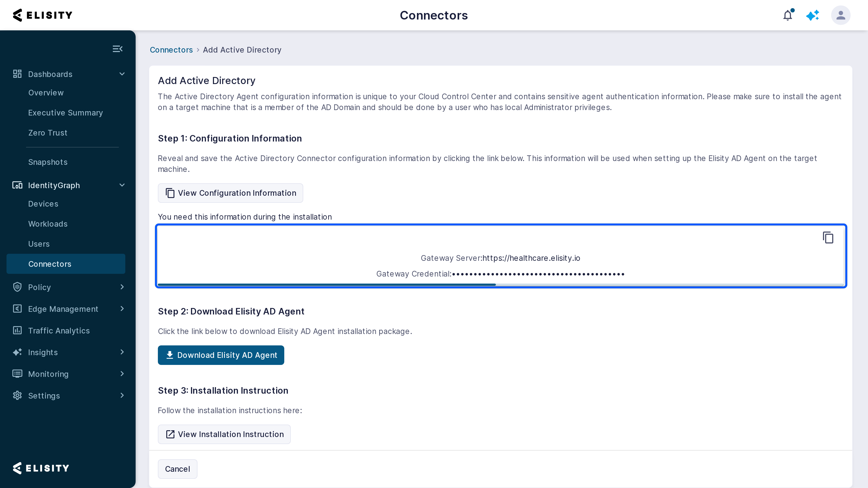The height and width of the screenshot is (488, 868).
Task: Click the Dashboards grid icon
Action: coord(17,74)
